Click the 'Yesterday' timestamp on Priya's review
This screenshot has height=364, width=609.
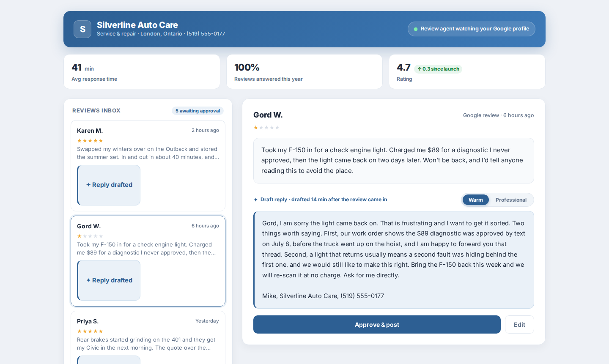click(207, 321)
